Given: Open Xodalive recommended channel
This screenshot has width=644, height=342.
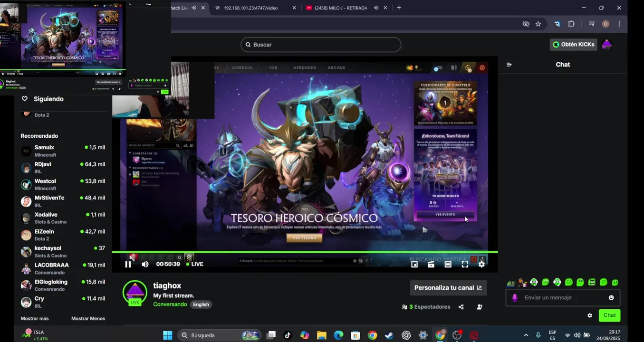Looking at the screenshot, I should pos(63,218).
